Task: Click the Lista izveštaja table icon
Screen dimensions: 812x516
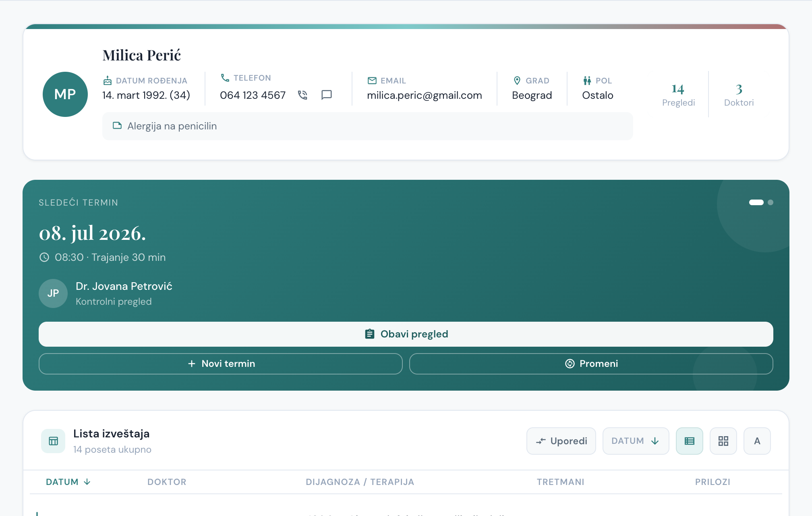Action: [x=53, y=441]
